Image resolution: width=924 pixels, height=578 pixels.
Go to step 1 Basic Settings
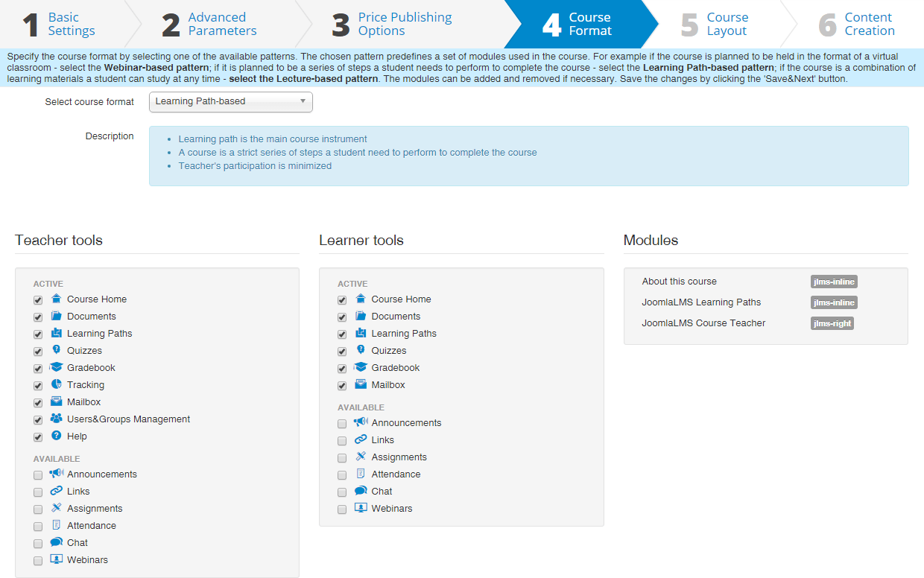click(60, 24)
